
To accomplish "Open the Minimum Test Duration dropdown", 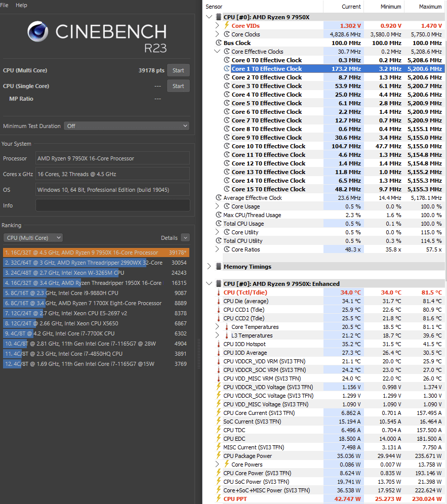I will point(127,126).
